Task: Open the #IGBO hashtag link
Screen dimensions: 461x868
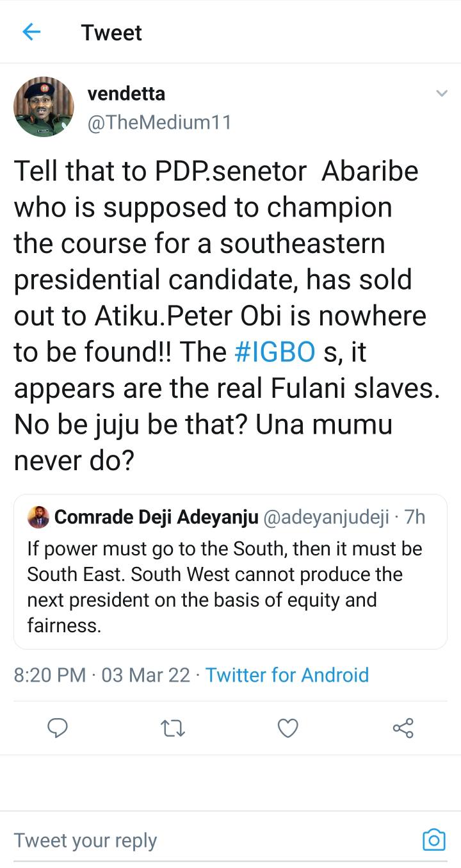Action: [275, 352]
